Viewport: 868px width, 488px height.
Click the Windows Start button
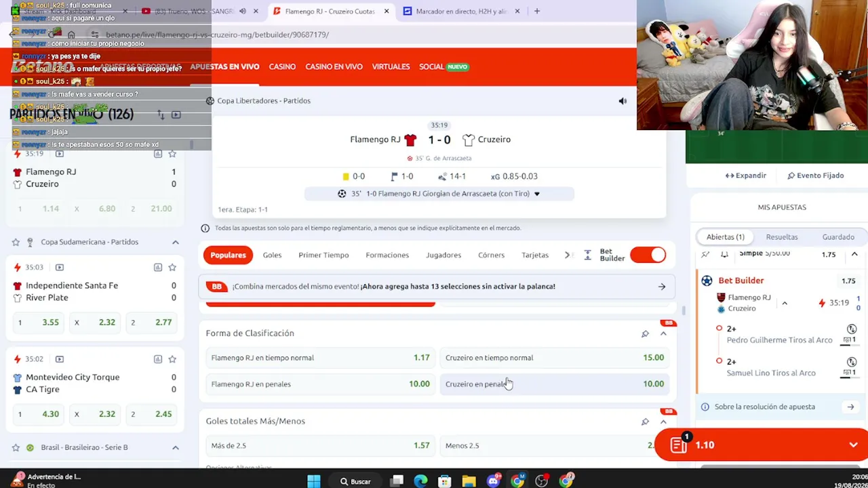click(314, 481)
